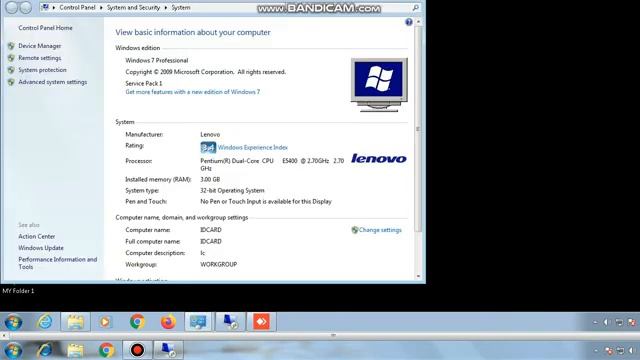Select the System breadcrumb item
Screen dimensions: 640x360
(x=180, y=7)
